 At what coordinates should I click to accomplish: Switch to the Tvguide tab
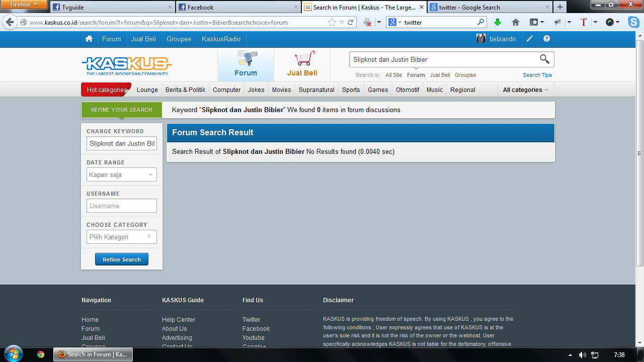tap(112, 7)
